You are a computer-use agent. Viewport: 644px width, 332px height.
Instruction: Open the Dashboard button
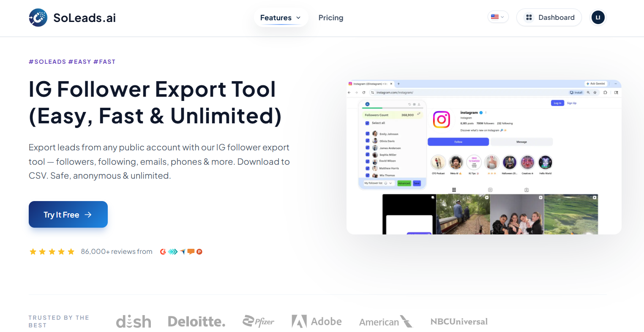[549, 17]
